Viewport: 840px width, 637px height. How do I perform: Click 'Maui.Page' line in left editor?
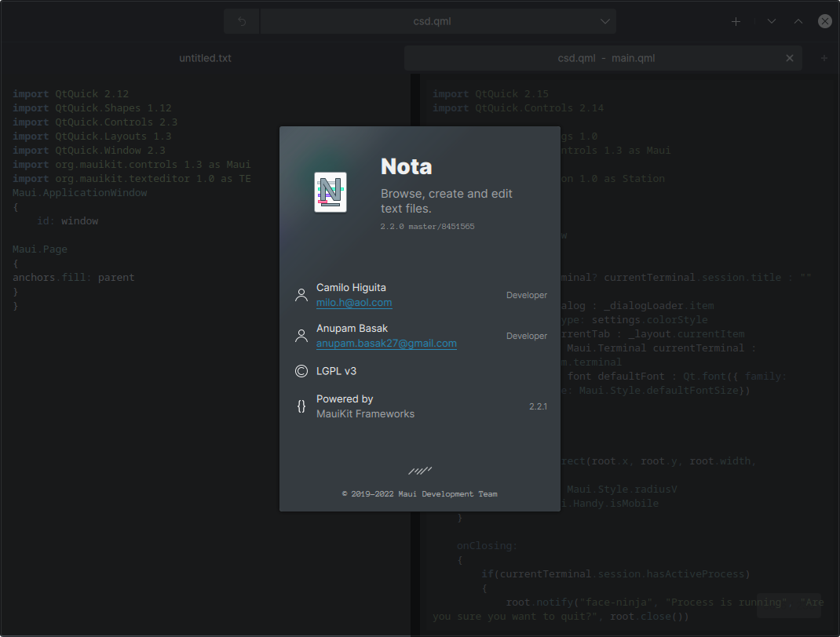click(39, 249)
